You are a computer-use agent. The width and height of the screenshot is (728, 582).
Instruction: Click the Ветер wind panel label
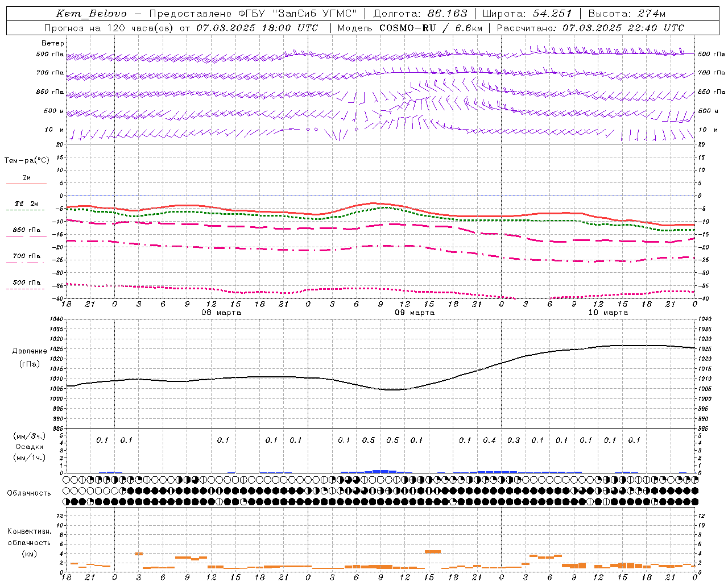53,43
